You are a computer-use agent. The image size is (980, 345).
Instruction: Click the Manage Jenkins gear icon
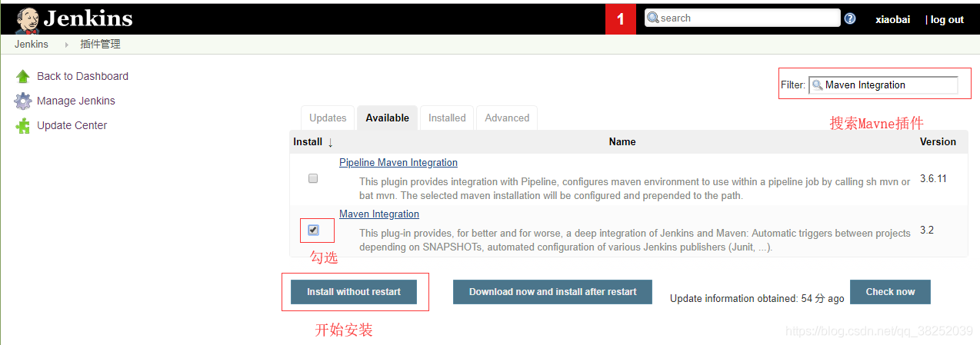[x=23, y=101]
